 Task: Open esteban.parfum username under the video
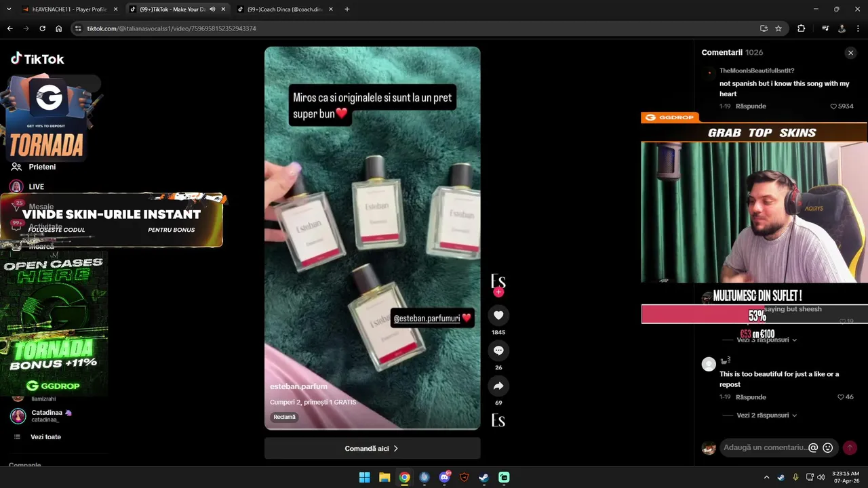pos(298,386)
